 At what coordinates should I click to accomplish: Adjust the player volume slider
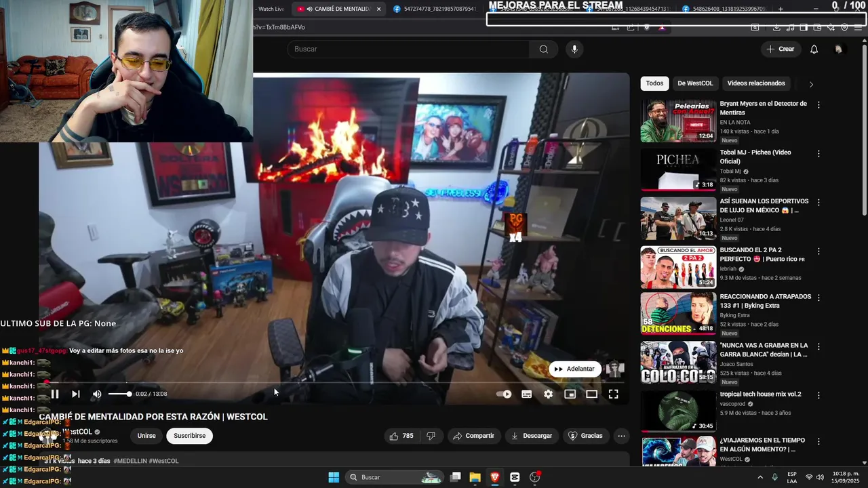[119, 394]
